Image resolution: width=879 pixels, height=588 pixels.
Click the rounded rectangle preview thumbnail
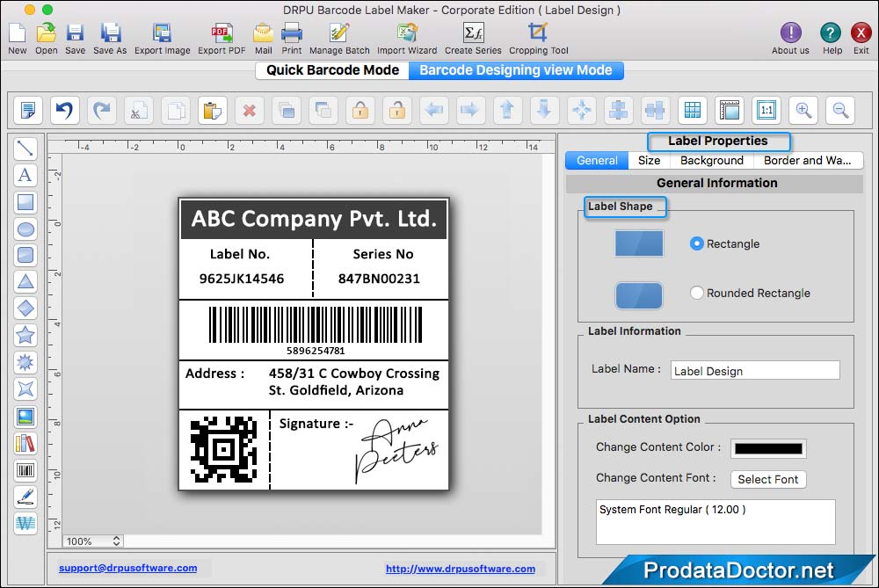[x=639, y=295]
